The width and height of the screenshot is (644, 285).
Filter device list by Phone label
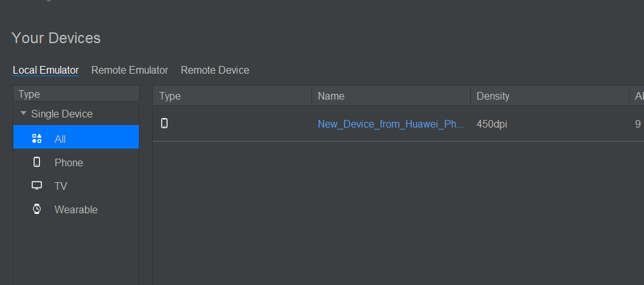point(69,162)
